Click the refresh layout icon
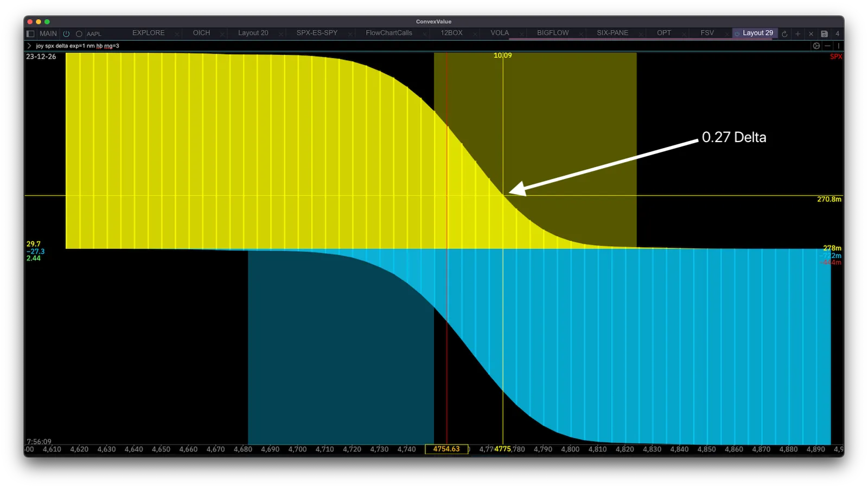 [784, 34]
